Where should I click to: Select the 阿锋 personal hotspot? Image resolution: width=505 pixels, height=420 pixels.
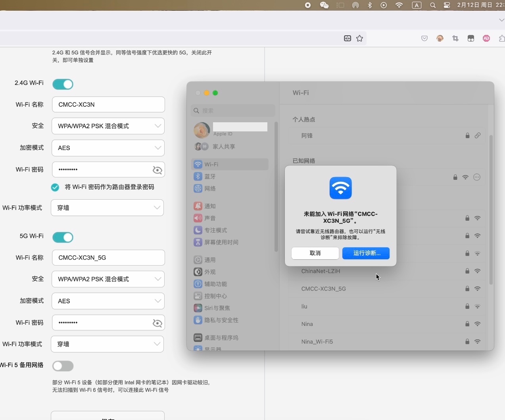point(387,136)
